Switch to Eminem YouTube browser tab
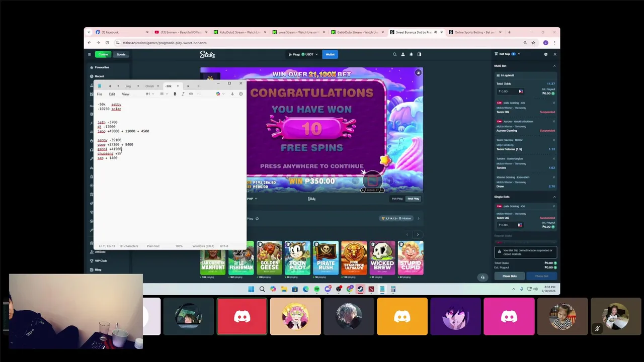Viewport: 644px width, 362px height. (x=180, y=32)
